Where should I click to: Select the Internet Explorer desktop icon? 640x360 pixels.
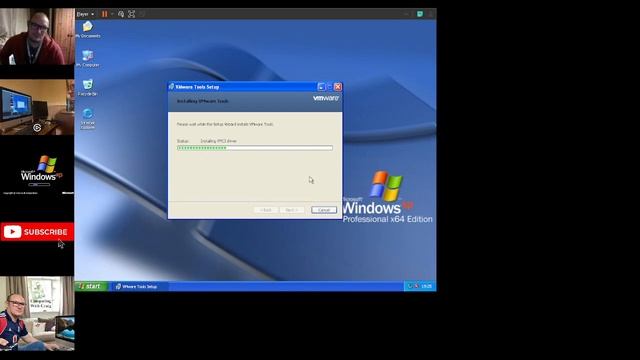87,118
